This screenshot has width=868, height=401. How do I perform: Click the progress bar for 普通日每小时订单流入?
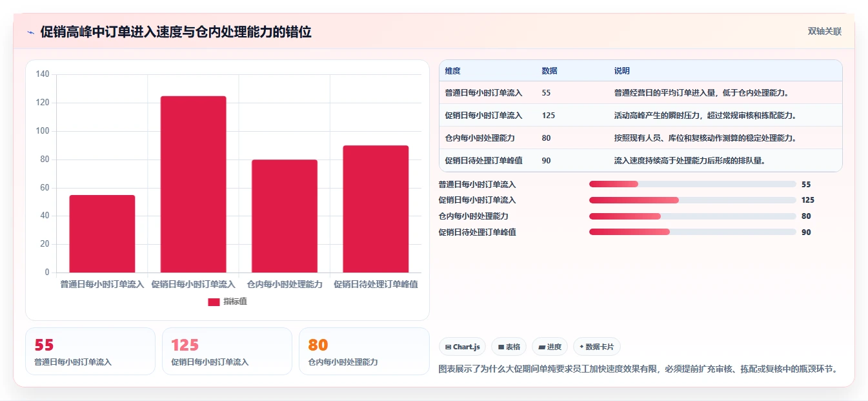[x=692, y=185]
